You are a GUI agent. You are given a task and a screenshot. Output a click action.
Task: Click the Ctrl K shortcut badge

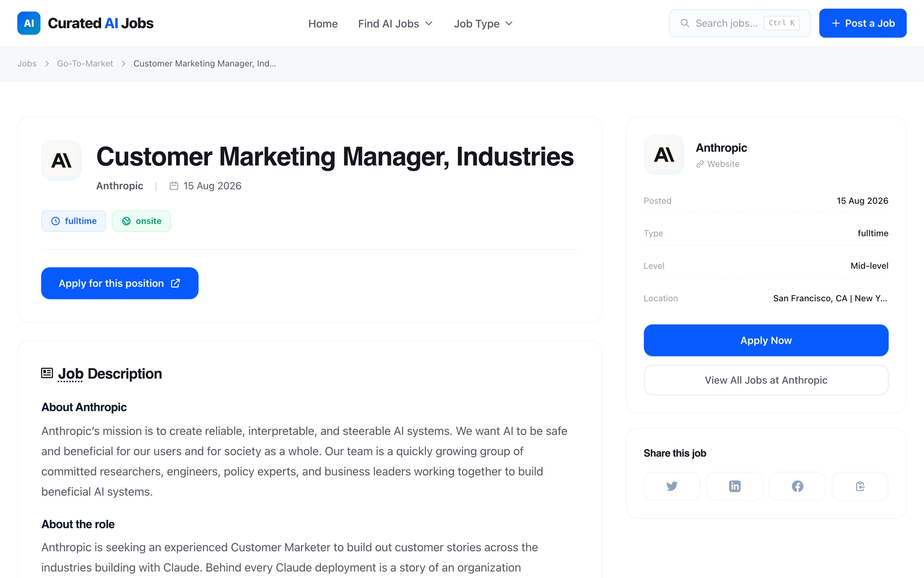pyautogui.click(x=781, y=23)
